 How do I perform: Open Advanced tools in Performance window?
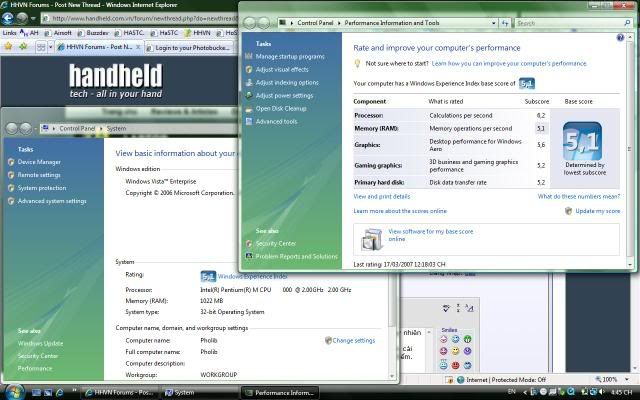click(x=276, y=122)
